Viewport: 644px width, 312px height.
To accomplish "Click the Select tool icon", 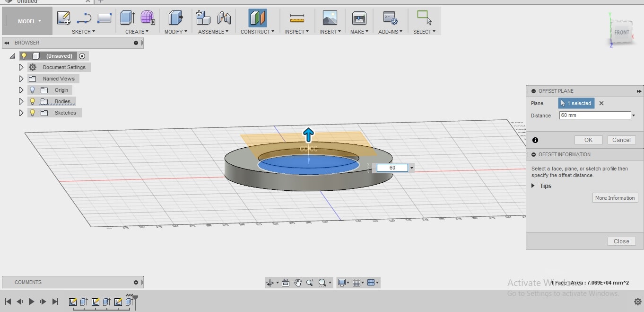I will coord(424,18).
